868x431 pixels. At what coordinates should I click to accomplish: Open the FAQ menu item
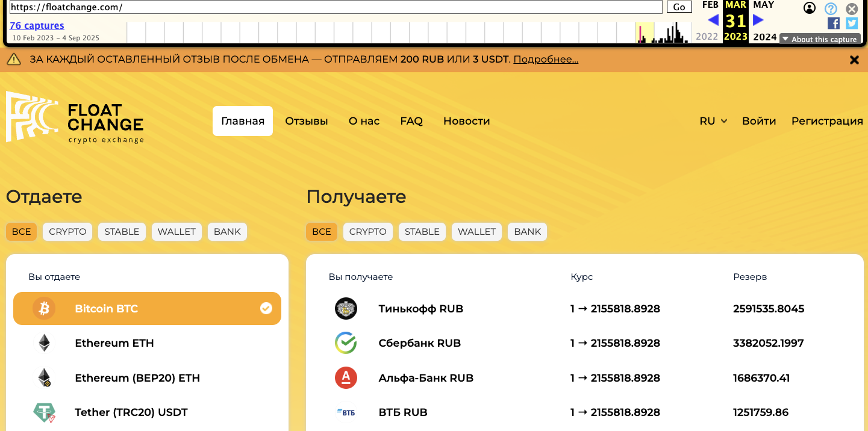pyautogui.click(x=411, y=121)
